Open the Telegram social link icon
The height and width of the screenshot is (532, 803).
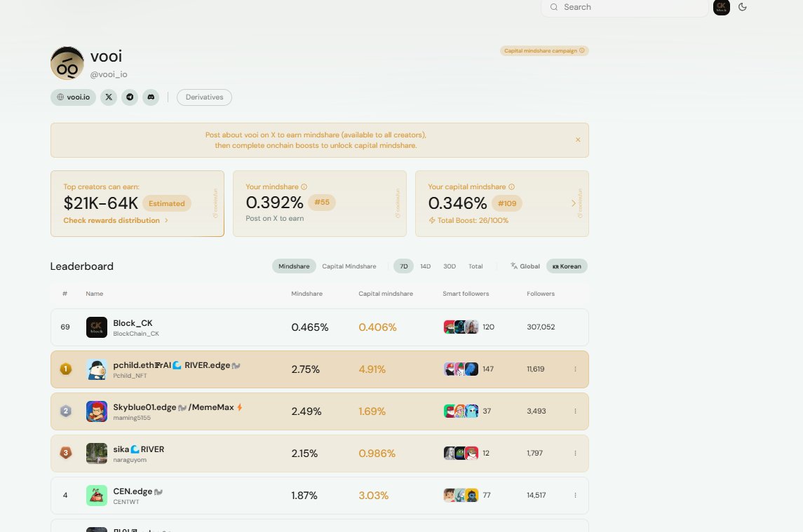tap(130, 97)
